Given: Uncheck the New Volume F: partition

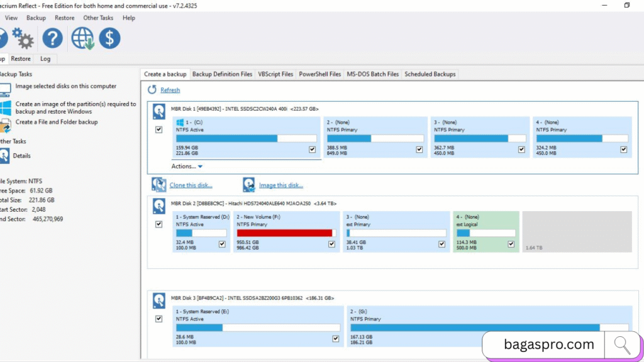Looking at the screenshot, I should [x=331, y=244].
